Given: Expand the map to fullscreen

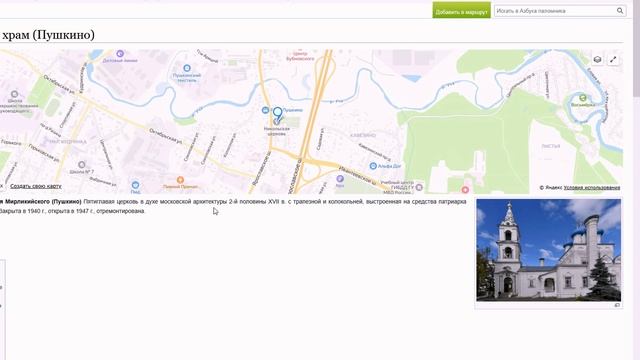Looking at the screenshot, I should (x=613, y=60).
